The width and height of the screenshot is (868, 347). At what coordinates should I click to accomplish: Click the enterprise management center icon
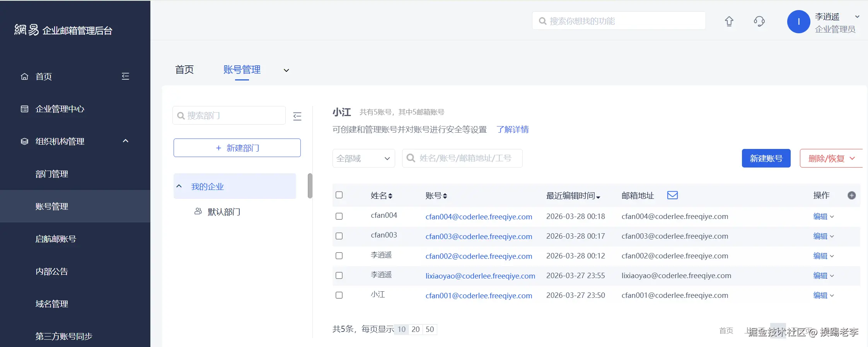point(24,109)
